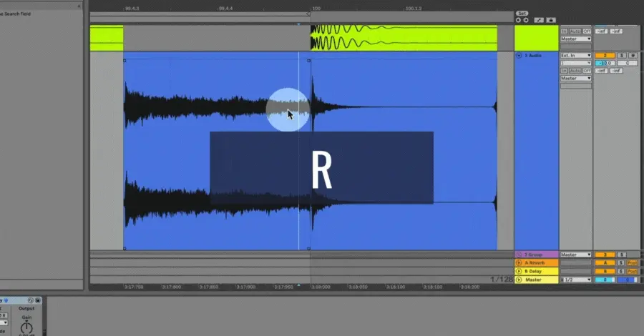644x336 pixels.
Task: Open the Ext. In input dropdown
Action: 576,55
